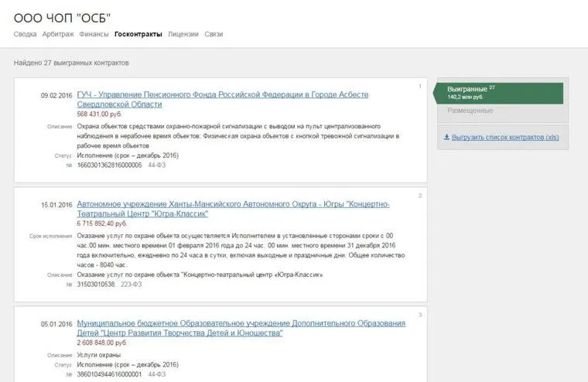Open the Сводка tab
The image size is (588, 382).
pos(25,34)
